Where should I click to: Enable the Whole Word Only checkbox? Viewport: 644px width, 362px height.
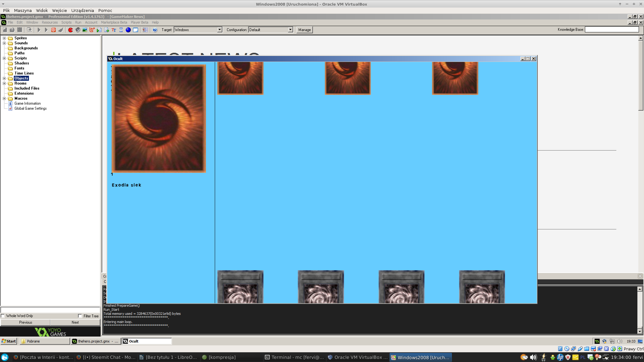coord(3,316)
